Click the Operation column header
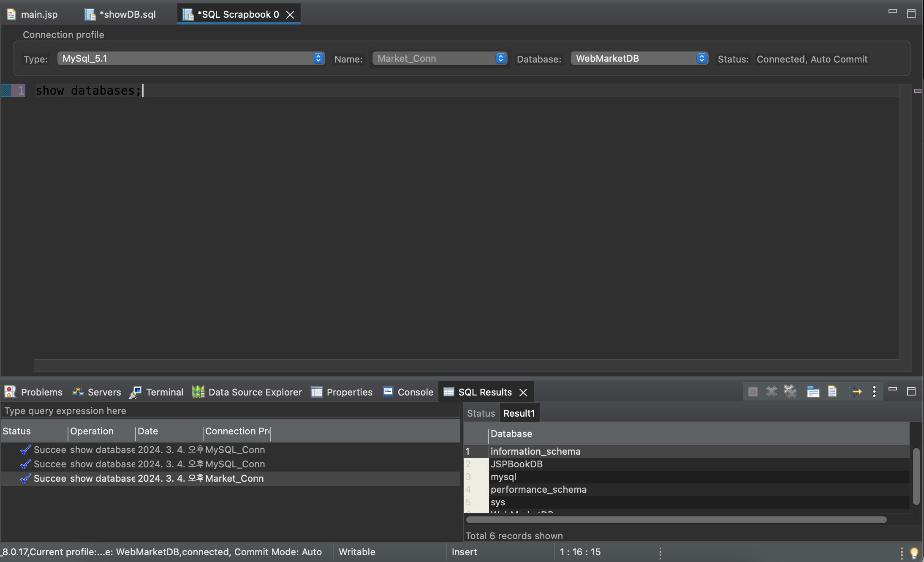 point(92,431)
